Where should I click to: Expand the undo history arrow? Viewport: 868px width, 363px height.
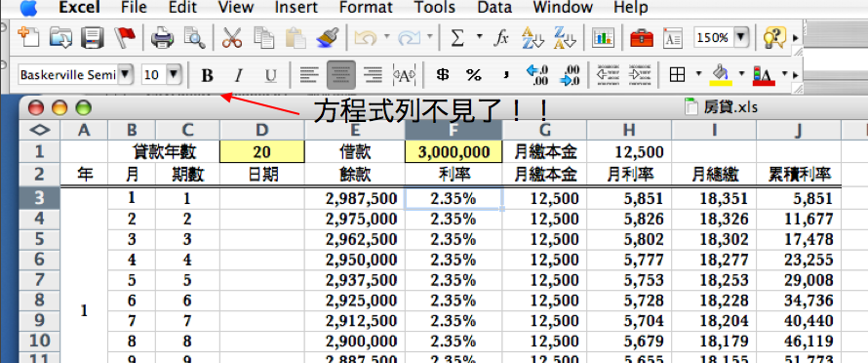pyautogui.click(x=386, y=37)
